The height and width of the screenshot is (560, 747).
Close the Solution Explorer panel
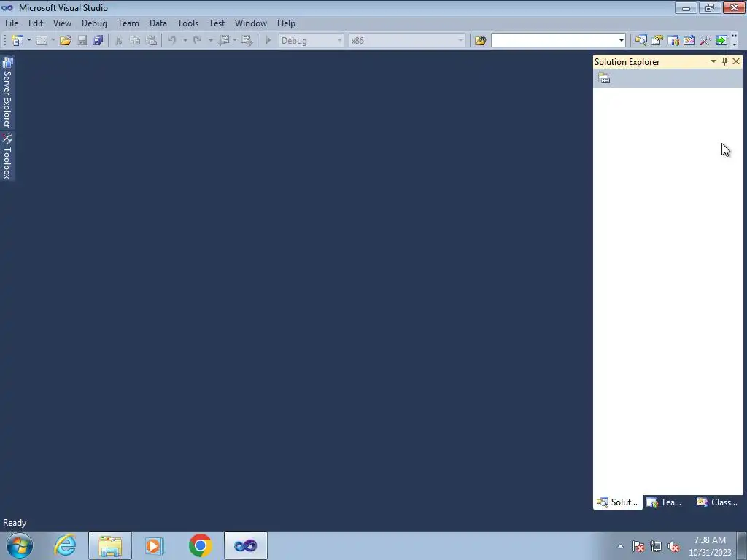click(736, 61)
